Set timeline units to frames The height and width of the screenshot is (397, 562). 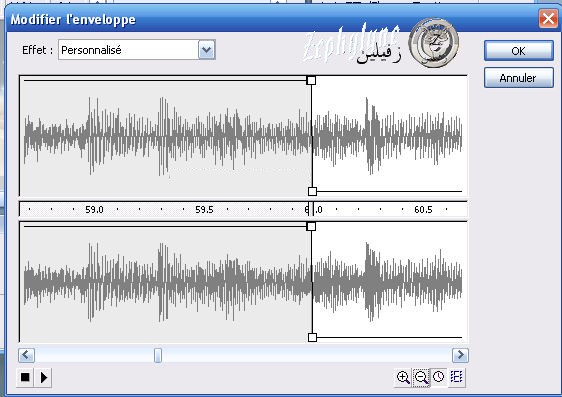[457, 377]
